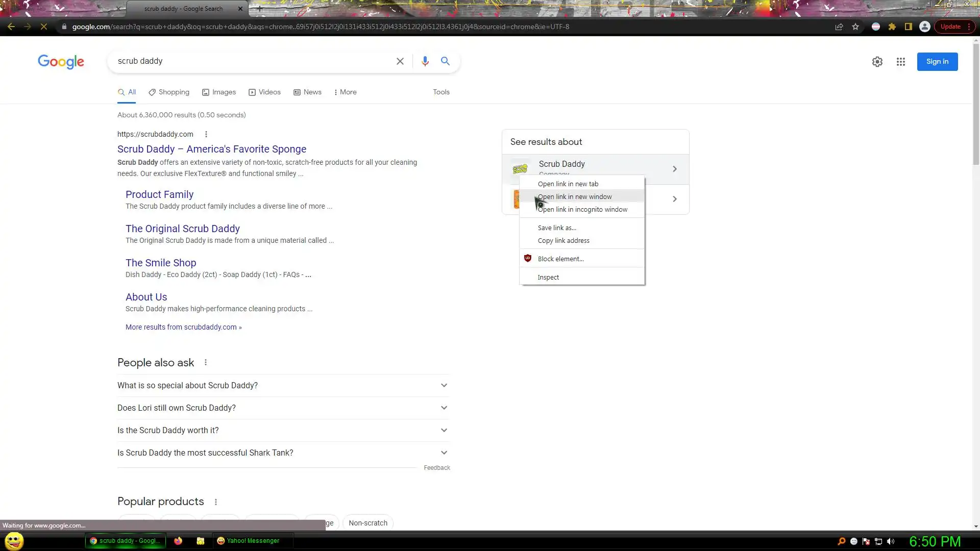Stop the page loading with the X button

click(x=44, y=27)
